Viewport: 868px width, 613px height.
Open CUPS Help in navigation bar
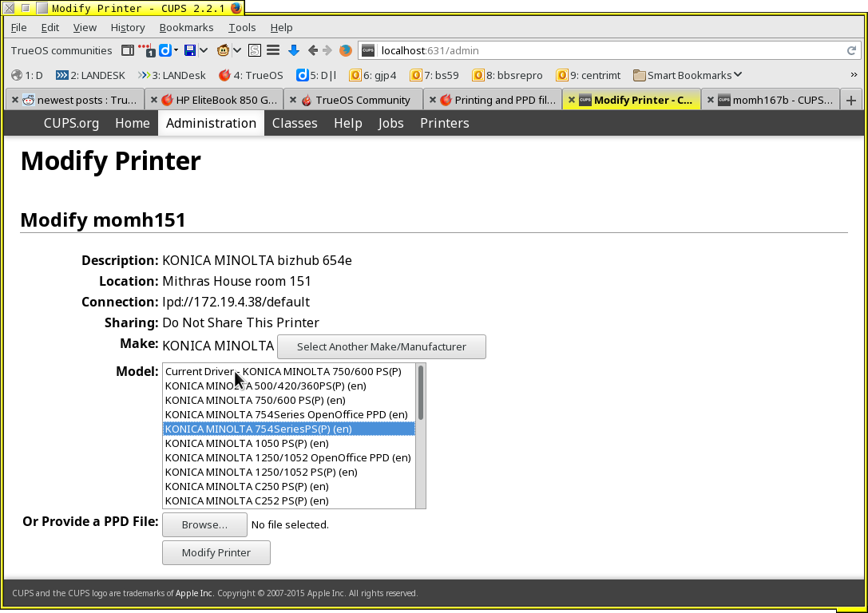point(348,123)
